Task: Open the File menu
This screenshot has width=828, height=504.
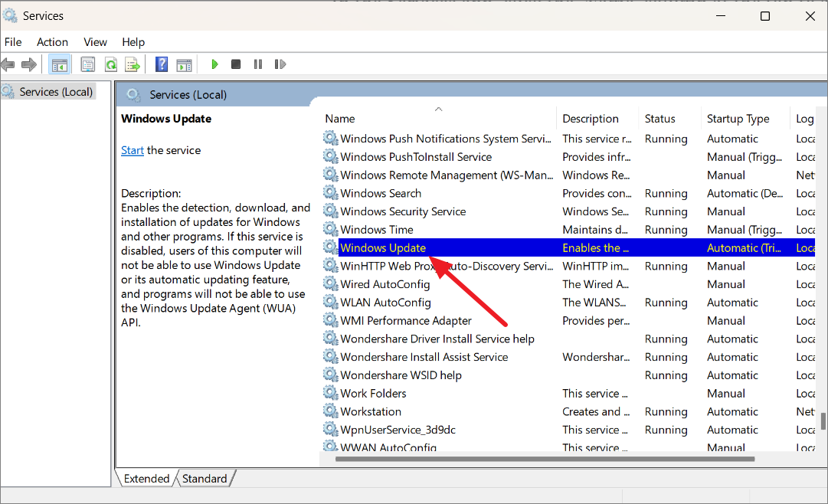Action: tap(13, 41)
